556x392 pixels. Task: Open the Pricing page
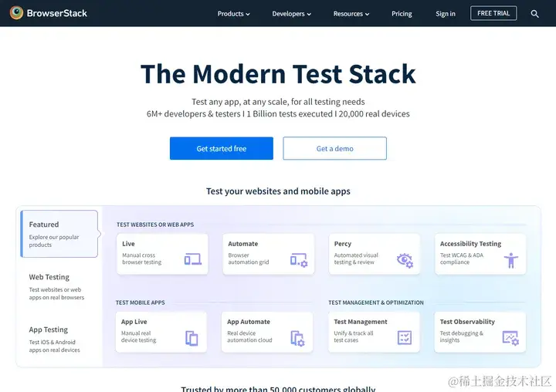402,14
